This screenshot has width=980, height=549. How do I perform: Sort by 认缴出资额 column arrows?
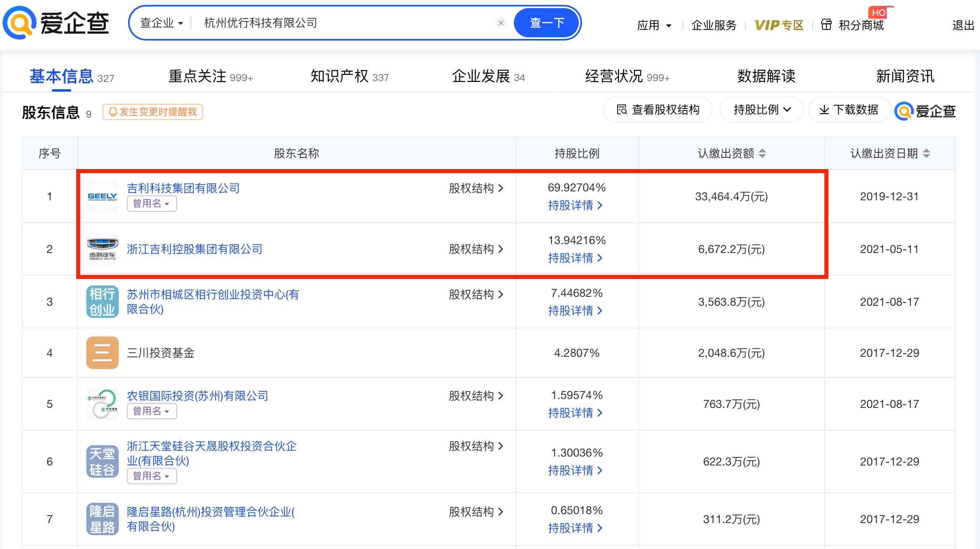762,153
